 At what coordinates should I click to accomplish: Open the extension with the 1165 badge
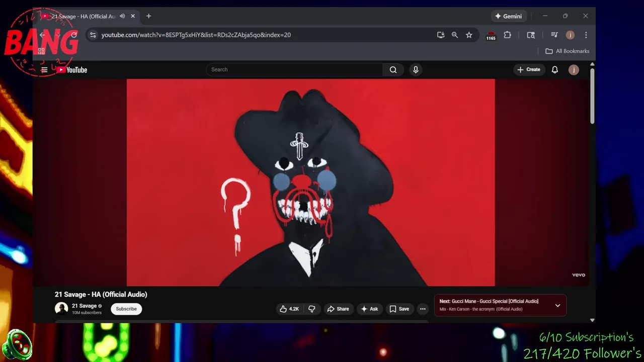(x=491, y=36)
